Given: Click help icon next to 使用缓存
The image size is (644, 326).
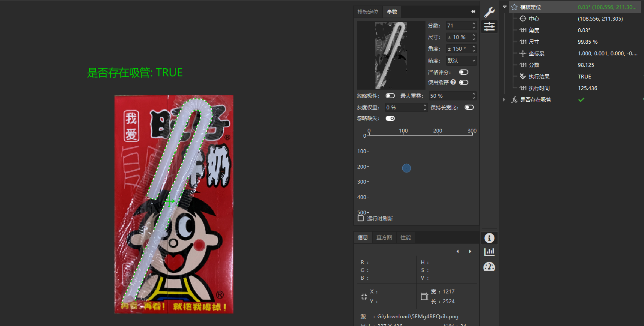Looking at the screenshot, I should tap(453, 82).
